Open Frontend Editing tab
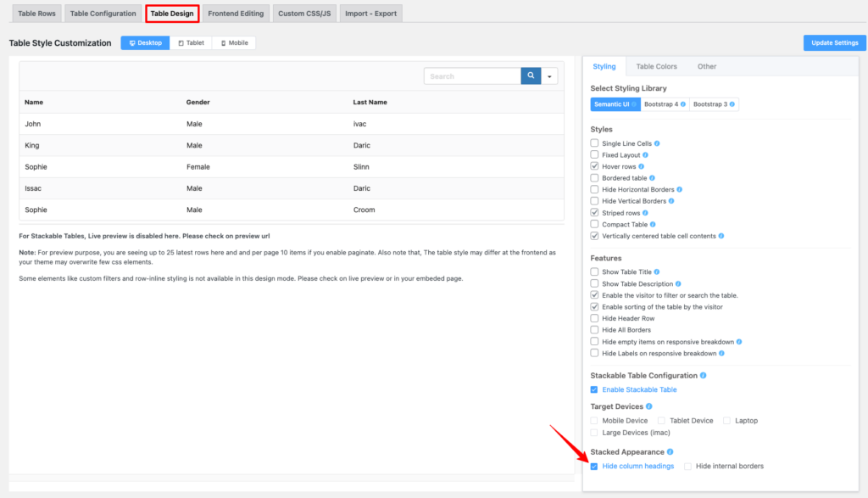The width and height of the screenshot is (868, 498). tap(236, 14)
